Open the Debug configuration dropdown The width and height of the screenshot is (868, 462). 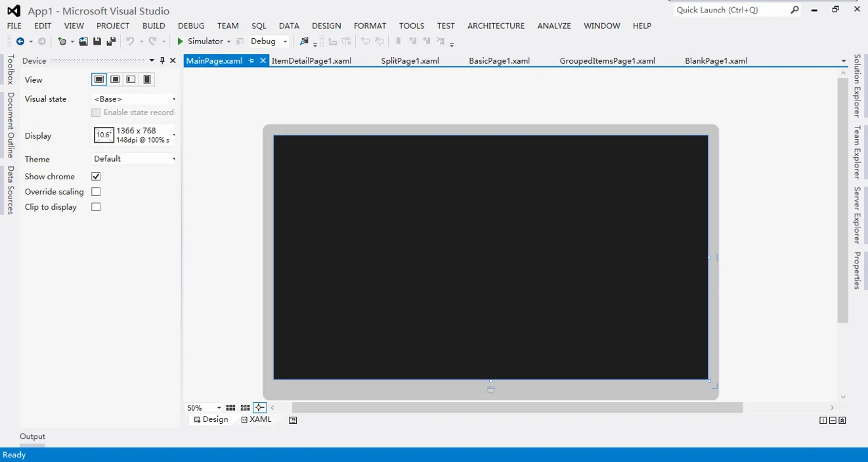coord(269,41)
